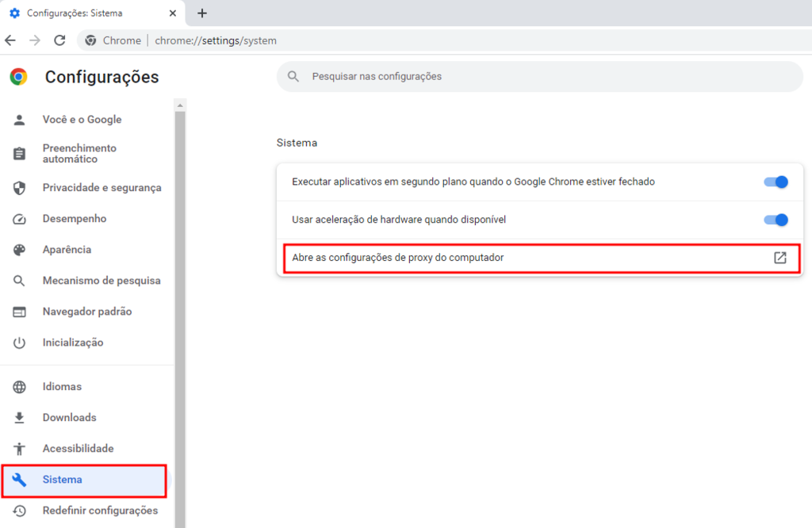
Task: Click the Idiomas globe icon
Action: (x=20, y=386)
